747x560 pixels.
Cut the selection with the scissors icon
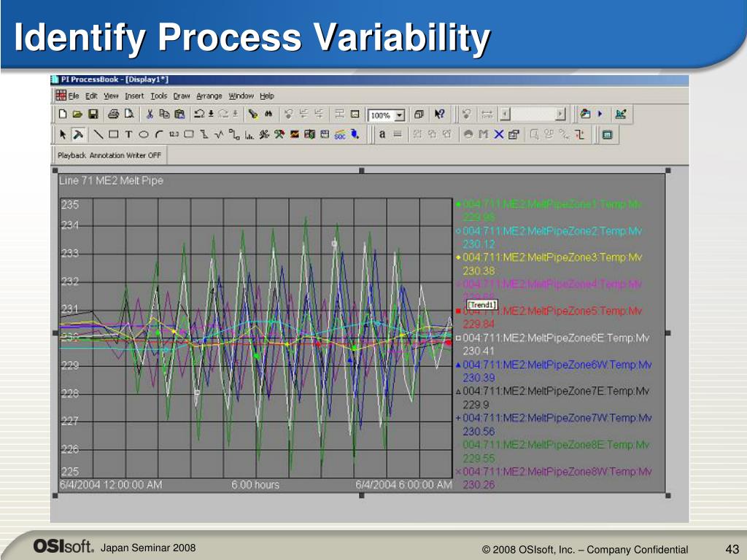click(150, 114)
